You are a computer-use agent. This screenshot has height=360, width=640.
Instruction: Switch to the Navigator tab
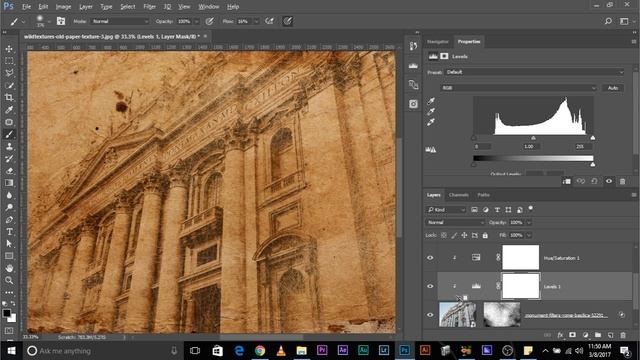pyautogui.click(x=438, y=42)
